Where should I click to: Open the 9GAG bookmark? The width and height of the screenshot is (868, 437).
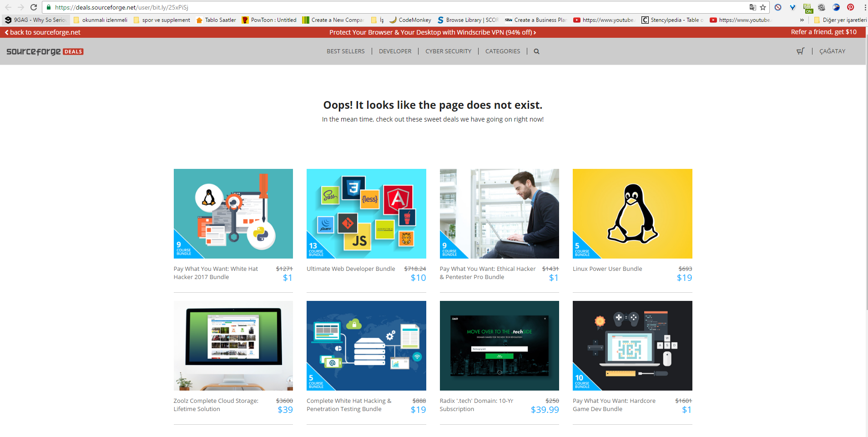tap(35, 20)
